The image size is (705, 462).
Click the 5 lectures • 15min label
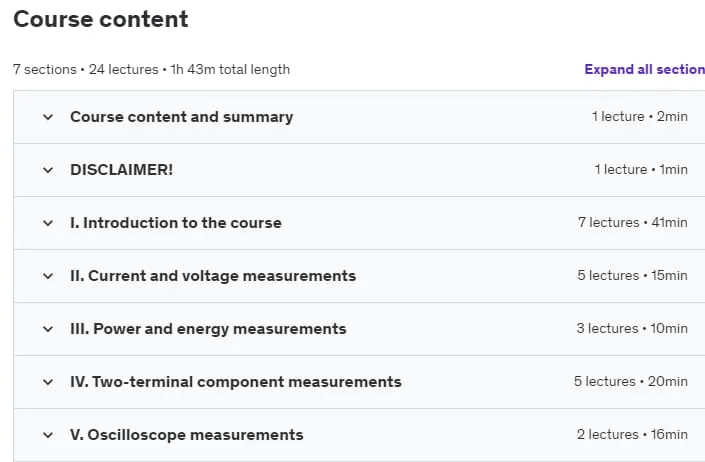pos(633,275)
